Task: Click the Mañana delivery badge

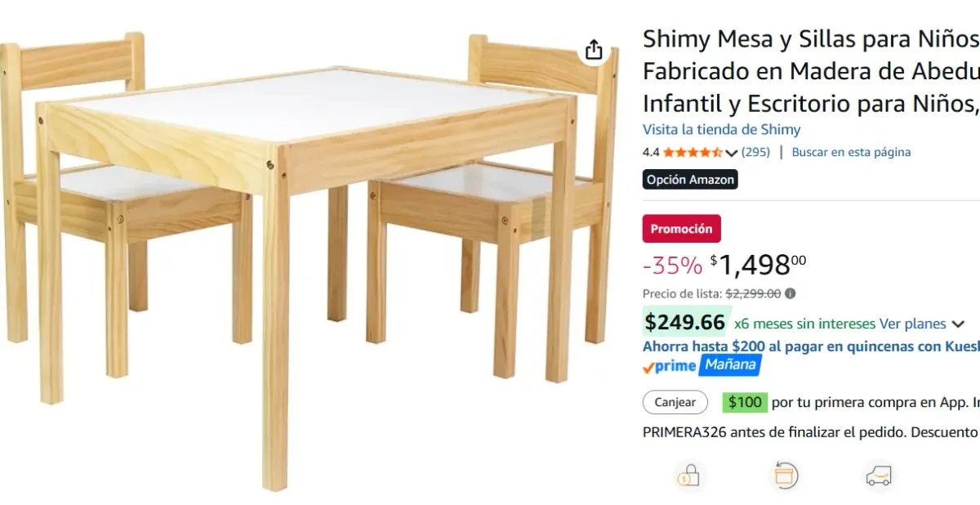Action: [731, 365]
